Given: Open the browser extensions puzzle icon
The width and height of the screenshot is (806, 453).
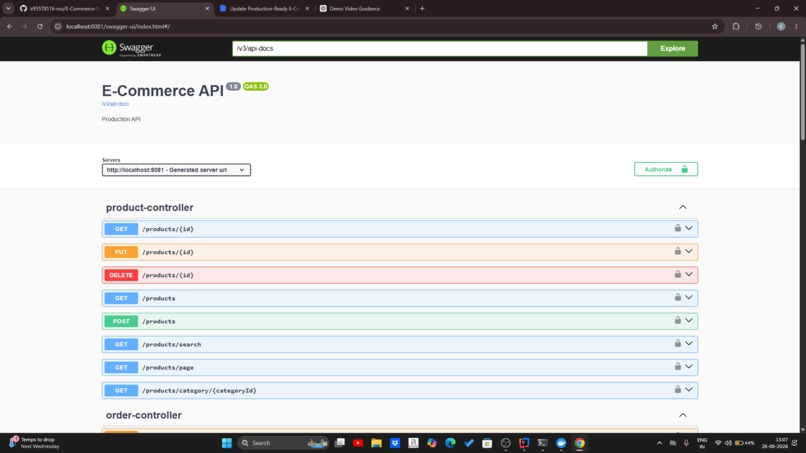Looking at the screenshot, I should coord(736,26).
